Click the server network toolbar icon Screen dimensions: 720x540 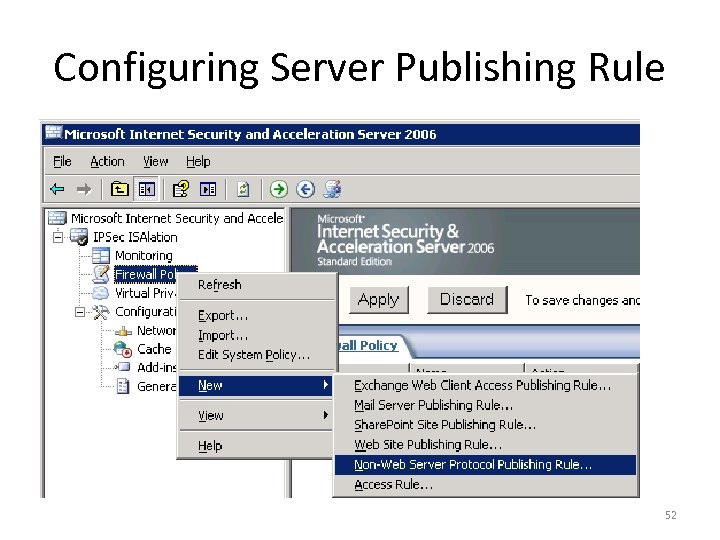coord(332,189)
